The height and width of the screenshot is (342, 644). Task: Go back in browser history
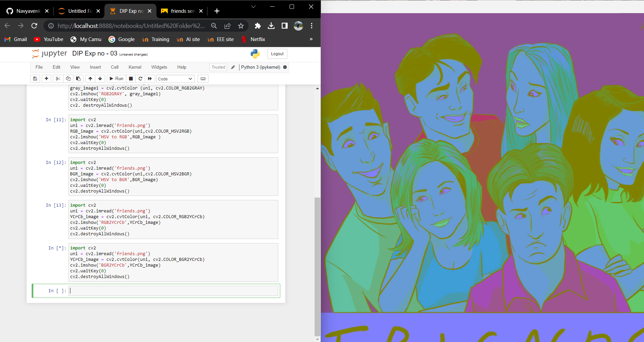click(x=7, y=26)
